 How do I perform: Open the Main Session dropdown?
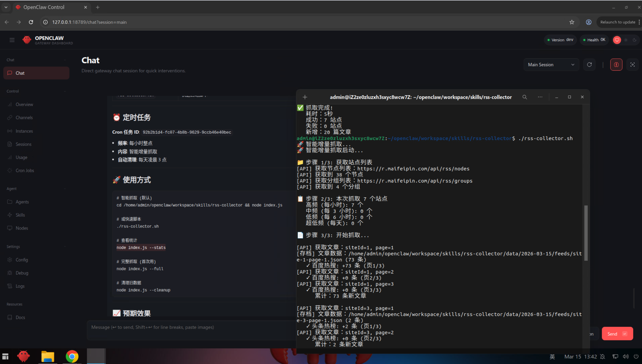point(551,65)
